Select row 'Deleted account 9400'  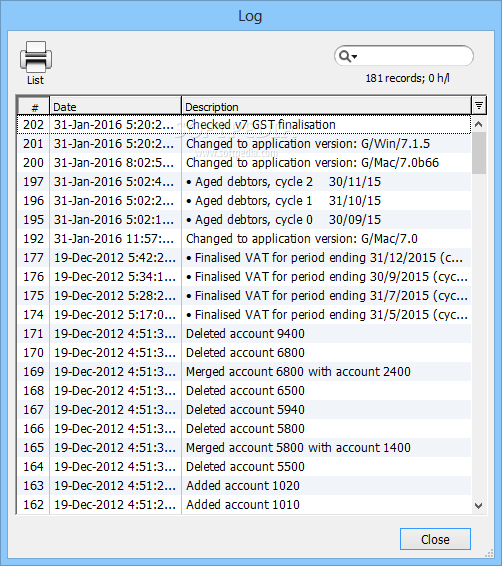pyautogui.click(x=244, y=334)
